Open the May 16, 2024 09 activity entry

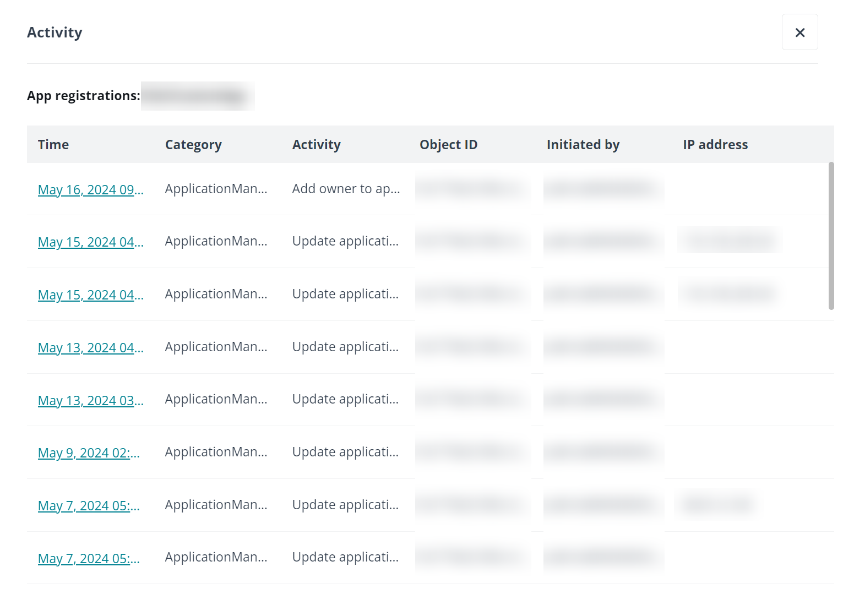(x=90, y=190)
